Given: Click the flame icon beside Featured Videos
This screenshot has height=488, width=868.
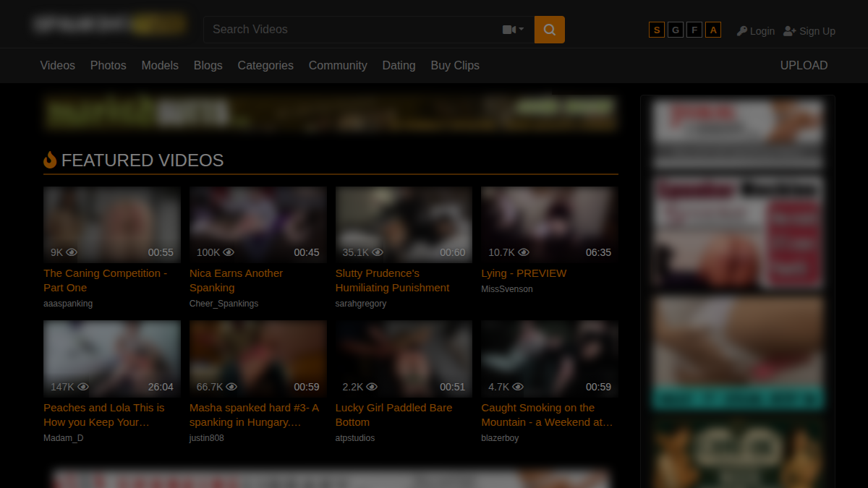Looking at the screenshot, I should pos(50,160).
